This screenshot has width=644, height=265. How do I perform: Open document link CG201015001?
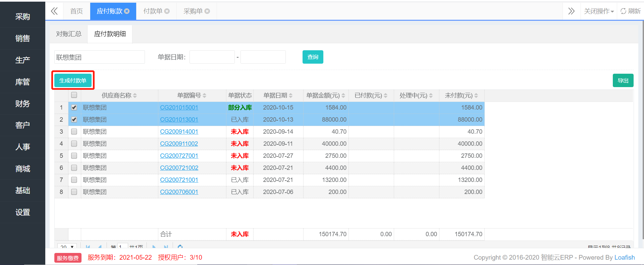[179, 108]
